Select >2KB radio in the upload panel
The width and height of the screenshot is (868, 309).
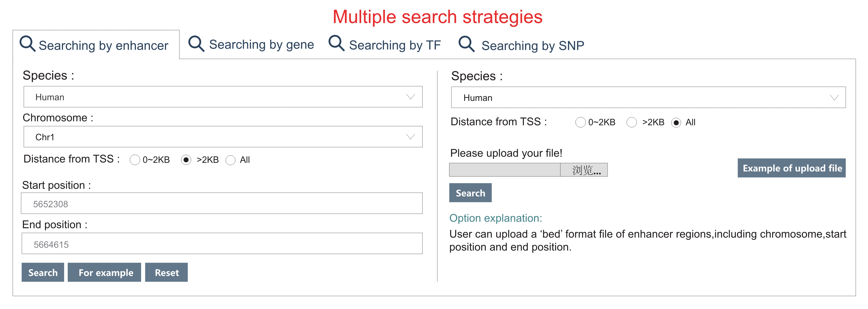point(632,122)
